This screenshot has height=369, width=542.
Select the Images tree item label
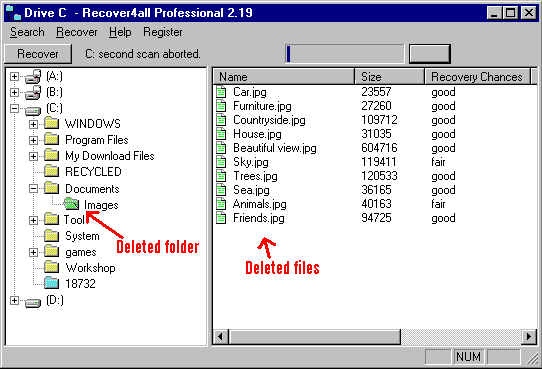[x=101, y=205]
